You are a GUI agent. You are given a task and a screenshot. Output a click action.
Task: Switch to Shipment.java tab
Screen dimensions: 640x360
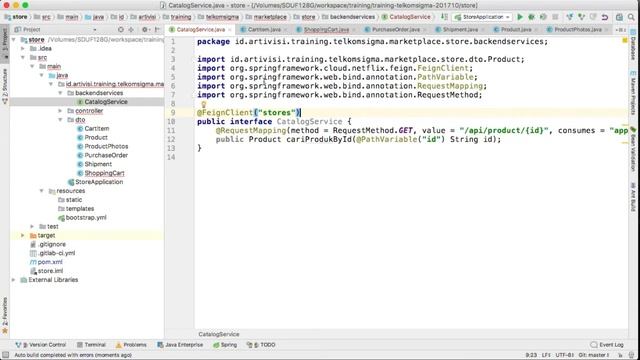coord(460,30)
